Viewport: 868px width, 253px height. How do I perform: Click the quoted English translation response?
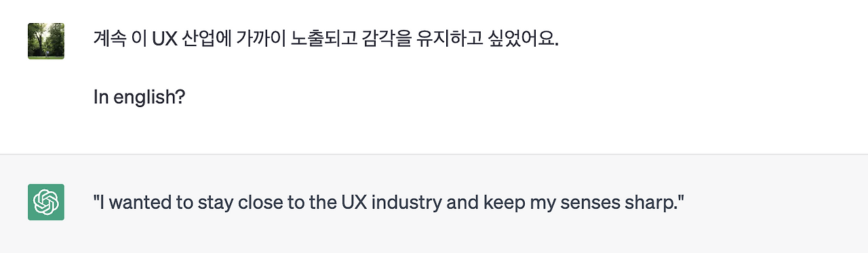tap(389, 202)
